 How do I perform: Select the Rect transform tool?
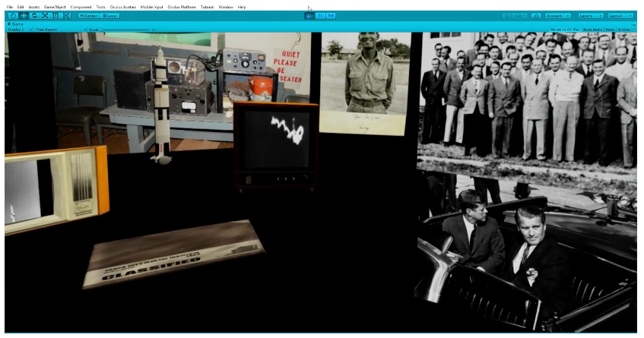click(x=56, y=16)
